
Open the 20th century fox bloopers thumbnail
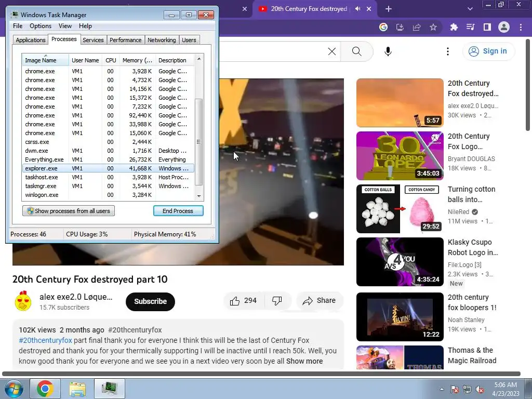point(400,316)
